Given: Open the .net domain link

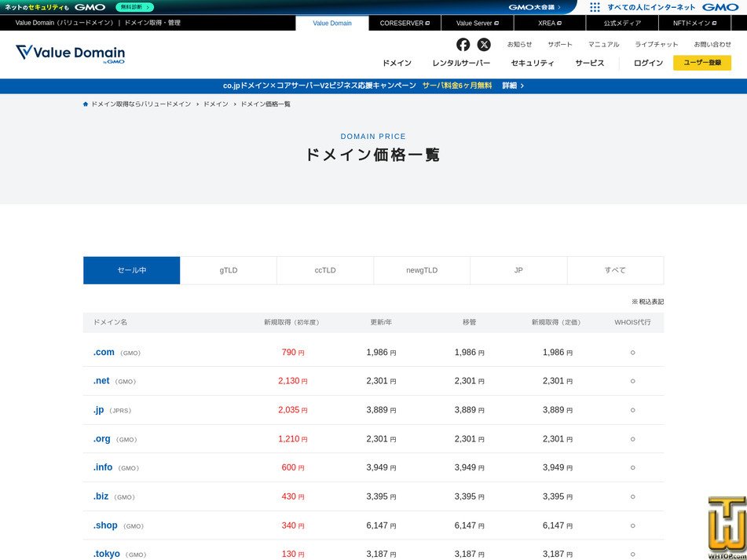Looking at the screenshot, I should [x=101, y=381].
